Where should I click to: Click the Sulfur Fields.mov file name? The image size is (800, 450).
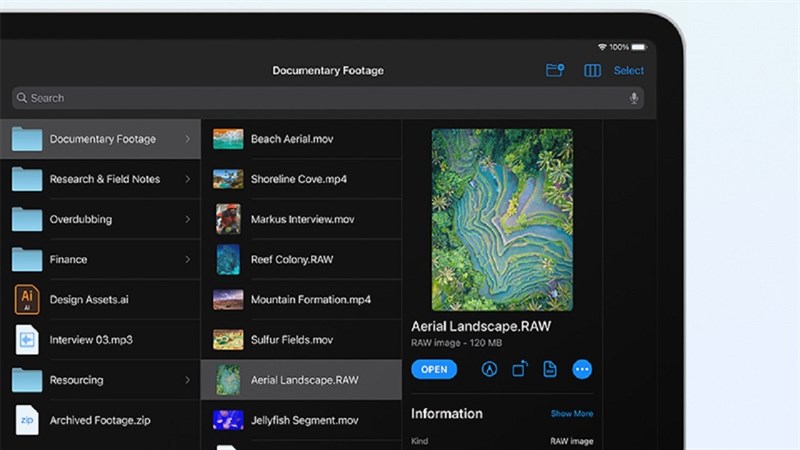coord(292,340)
